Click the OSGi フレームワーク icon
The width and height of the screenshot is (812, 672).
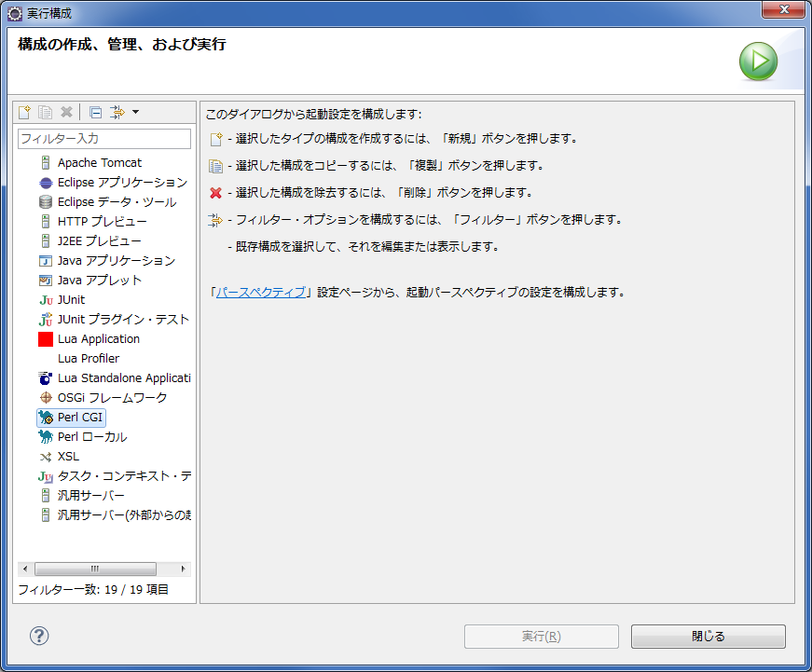point(46,398)
